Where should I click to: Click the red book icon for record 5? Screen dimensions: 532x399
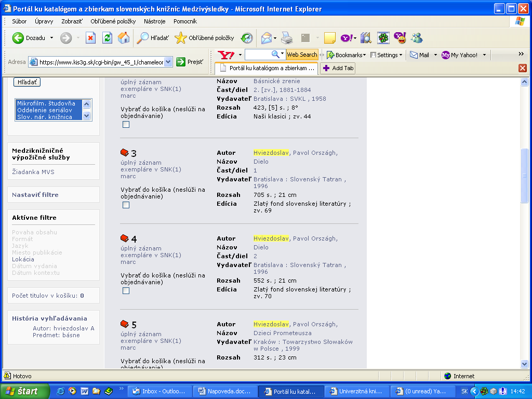[x=124, y=324]
